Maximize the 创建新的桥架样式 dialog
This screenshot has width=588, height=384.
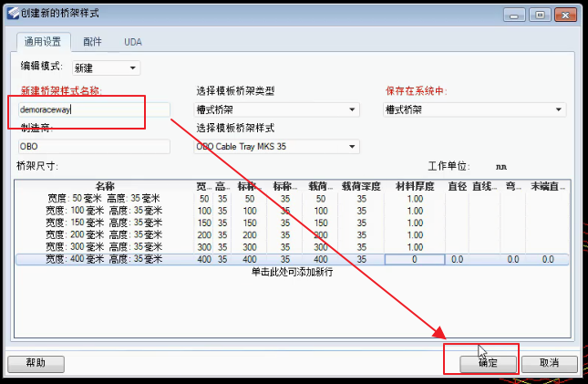540,16
